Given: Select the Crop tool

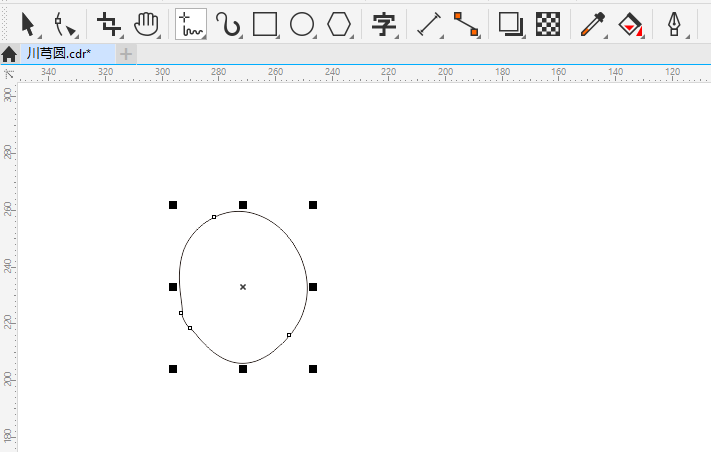Looking at the screenshot, I should point(109,24).
